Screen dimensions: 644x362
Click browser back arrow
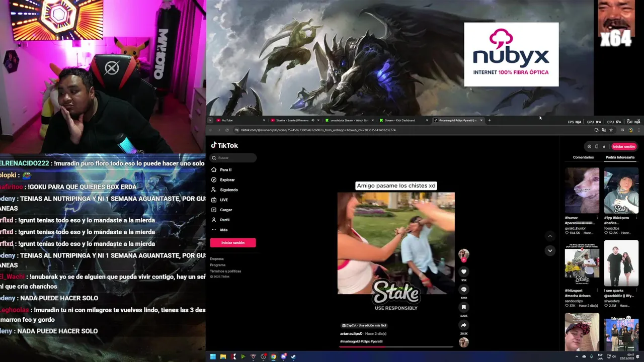211,130
